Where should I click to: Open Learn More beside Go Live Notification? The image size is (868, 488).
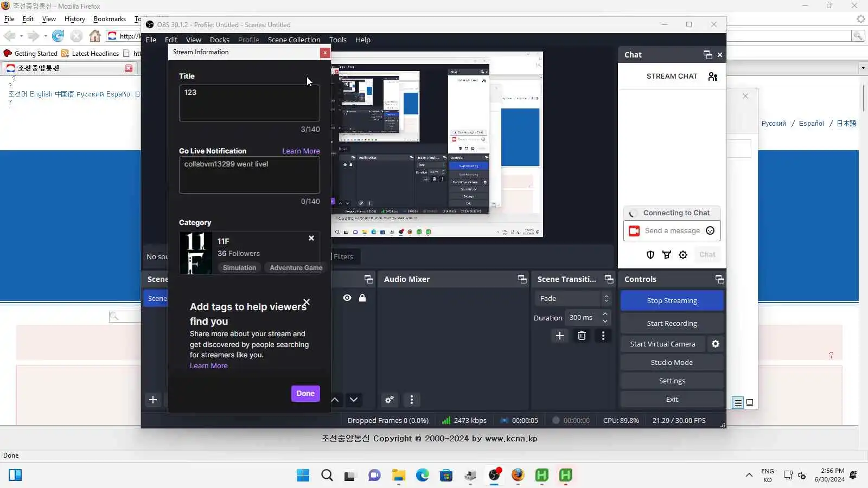(x=301, y=151)
